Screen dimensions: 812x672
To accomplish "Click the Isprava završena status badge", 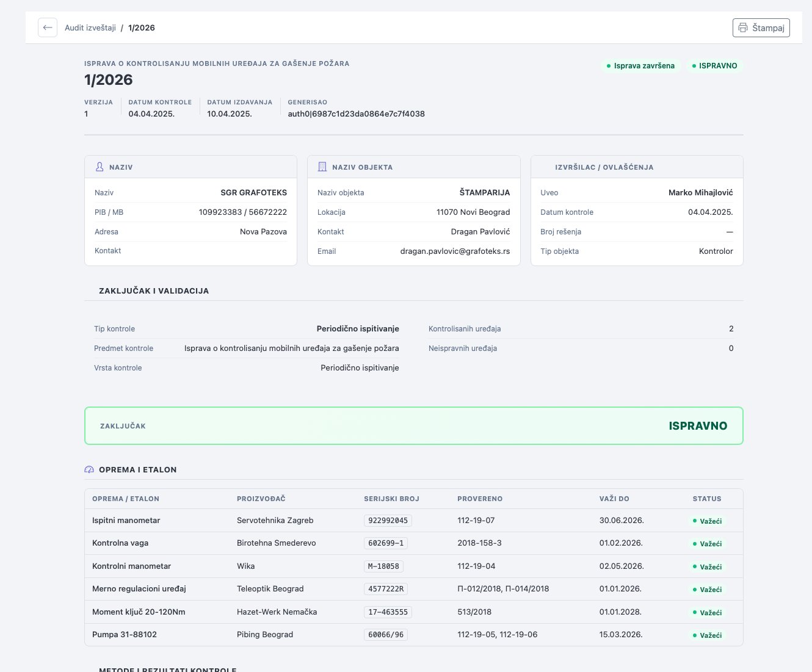I will 640,66.
